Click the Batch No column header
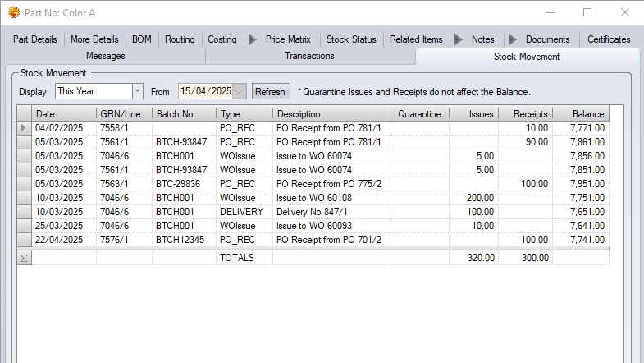This screenshot has width=644, height=363. point(184,114)
